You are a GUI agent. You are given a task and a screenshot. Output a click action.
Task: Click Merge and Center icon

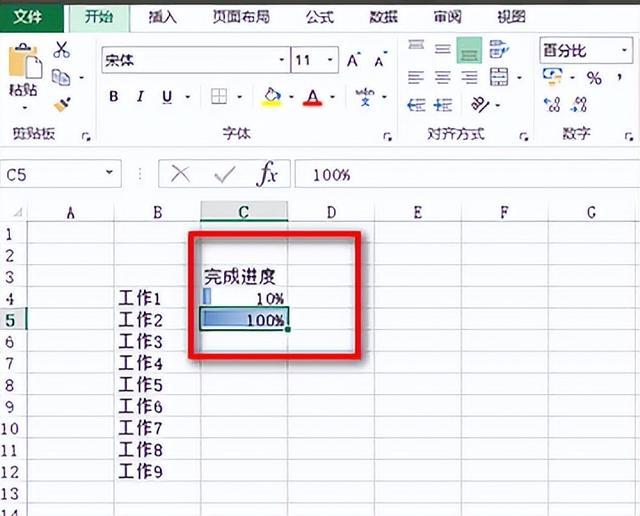(x=499, y=77)
